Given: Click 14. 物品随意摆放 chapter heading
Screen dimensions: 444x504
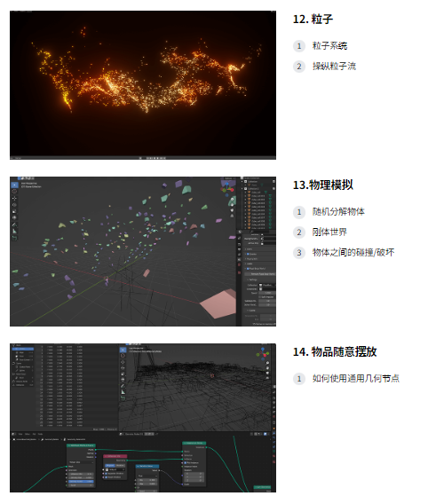Looking at the screenshot, I should click(335, 351).
